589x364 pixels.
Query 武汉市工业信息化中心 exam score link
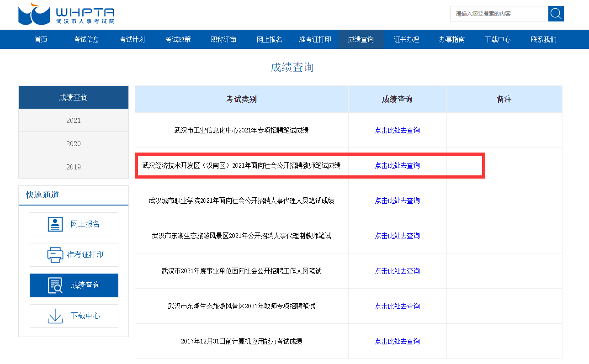coord(398,130)
